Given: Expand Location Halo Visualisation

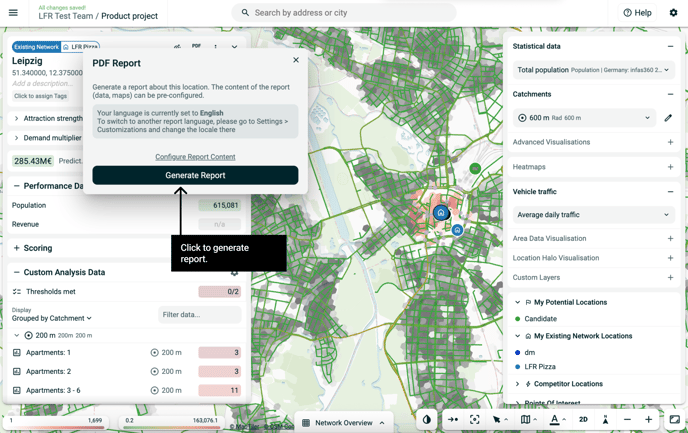Looking at the screenshot, I should coord(670,258).
